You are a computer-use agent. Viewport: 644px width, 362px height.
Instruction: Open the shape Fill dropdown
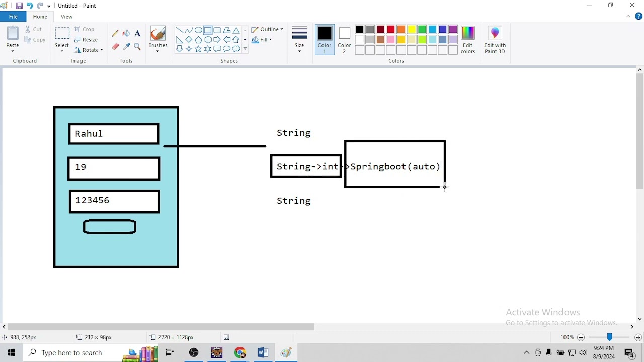click(262, 40)
